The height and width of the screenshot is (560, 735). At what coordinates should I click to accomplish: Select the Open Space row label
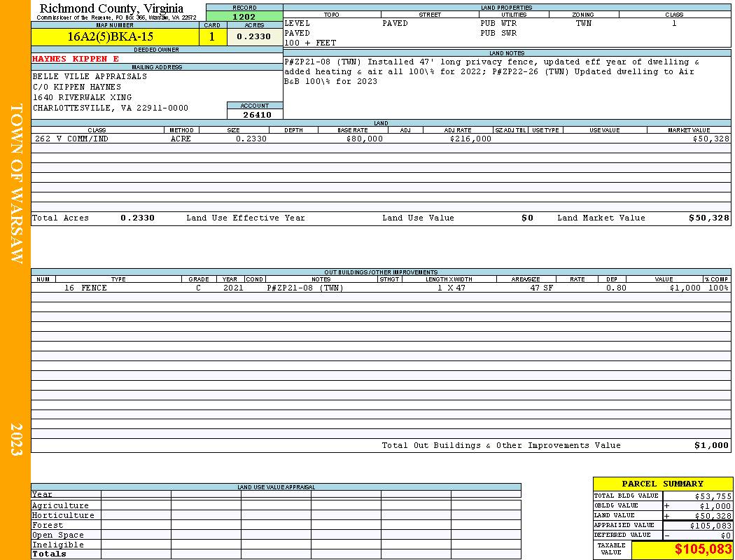click(57, 535)
